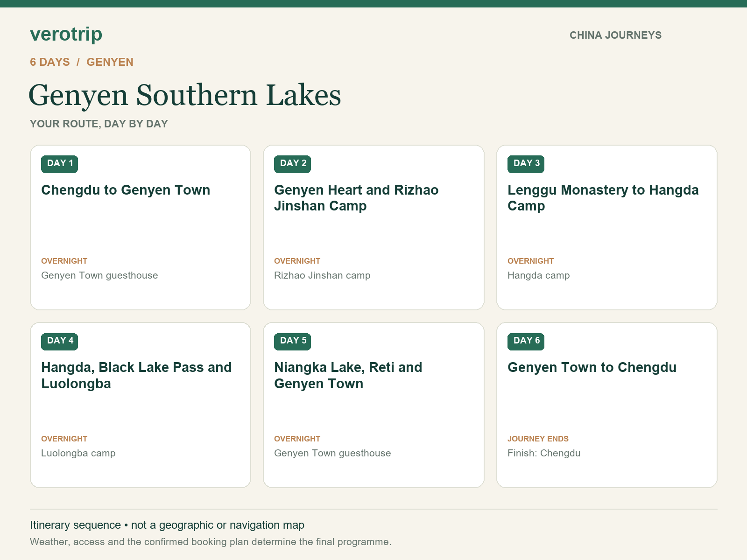Image resolution: width=747 pixels, height=560 pixels.
Task: Click 'Finish: Chengdu' text
Action: tap(544, 454)
